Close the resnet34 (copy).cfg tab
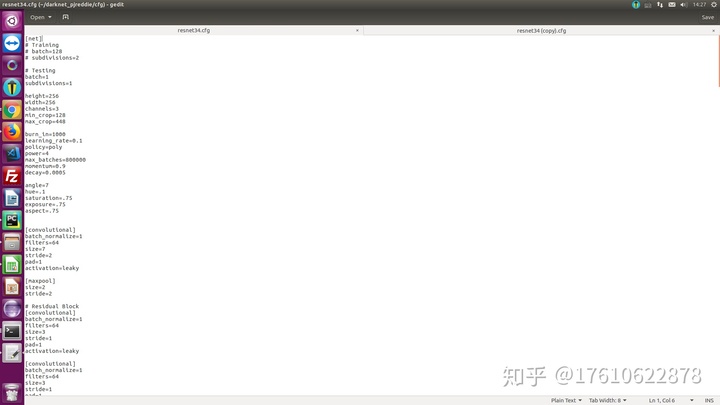Image resolution: width=720 pixels, height=405 pixels. (713, 31)
